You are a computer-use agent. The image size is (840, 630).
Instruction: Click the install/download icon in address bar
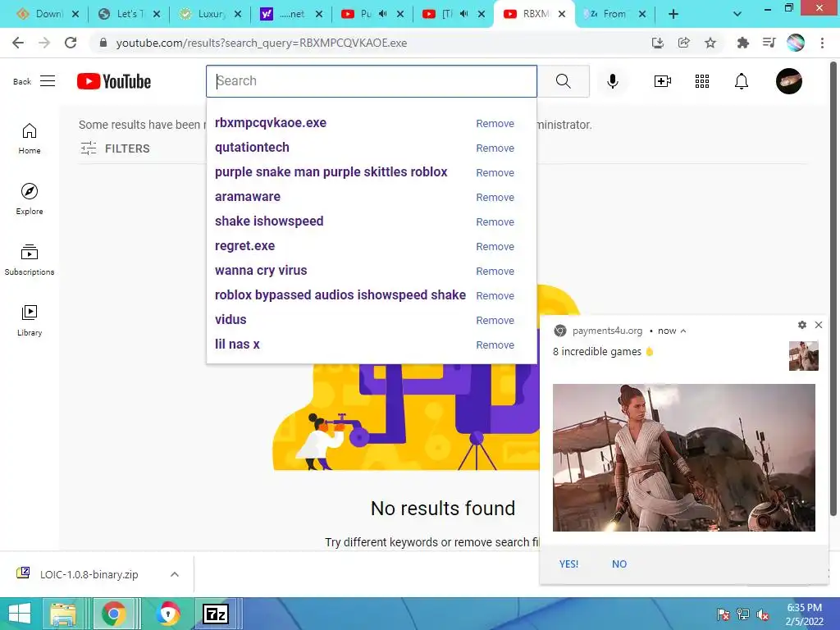[x=657, y=43]
